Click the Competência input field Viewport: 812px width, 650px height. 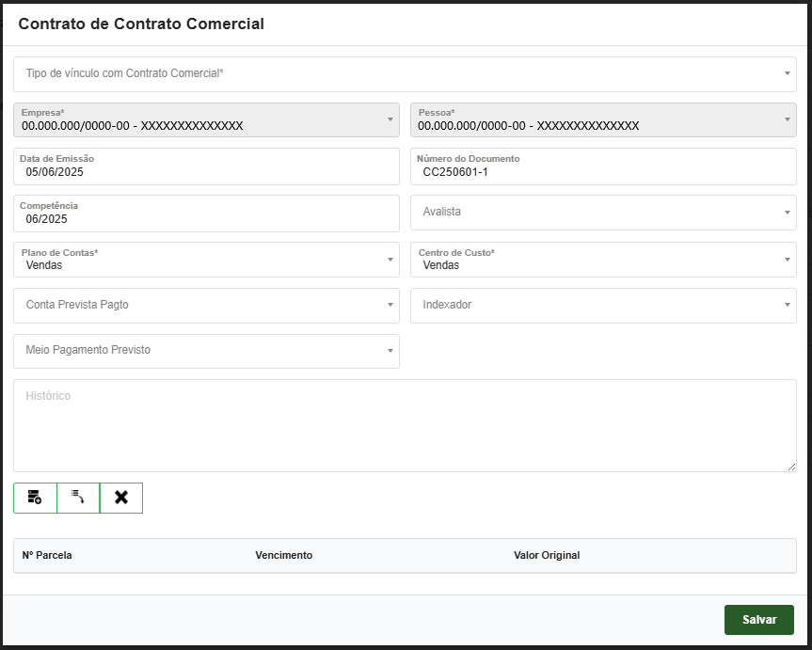tap(206, 219)
